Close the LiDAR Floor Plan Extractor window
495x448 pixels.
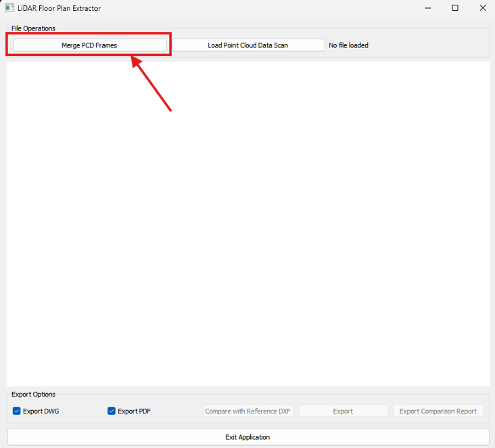pos(483,8)
